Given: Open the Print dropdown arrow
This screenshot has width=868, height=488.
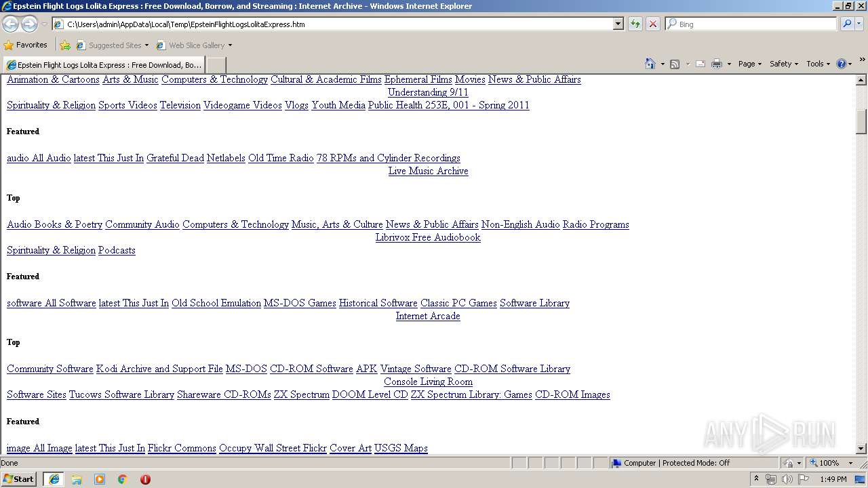Looking at the screenshot, I should (729, 64).
